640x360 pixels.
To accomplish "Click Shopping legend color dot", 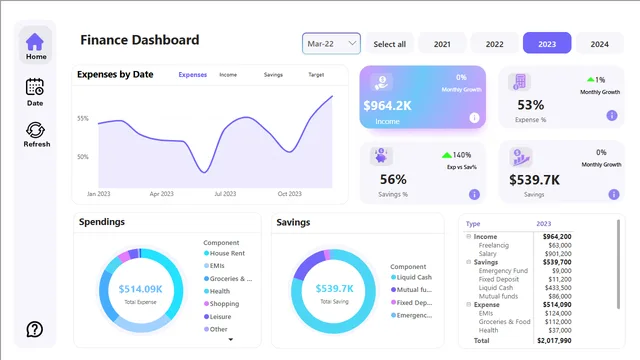I will (x=206, y=304).
